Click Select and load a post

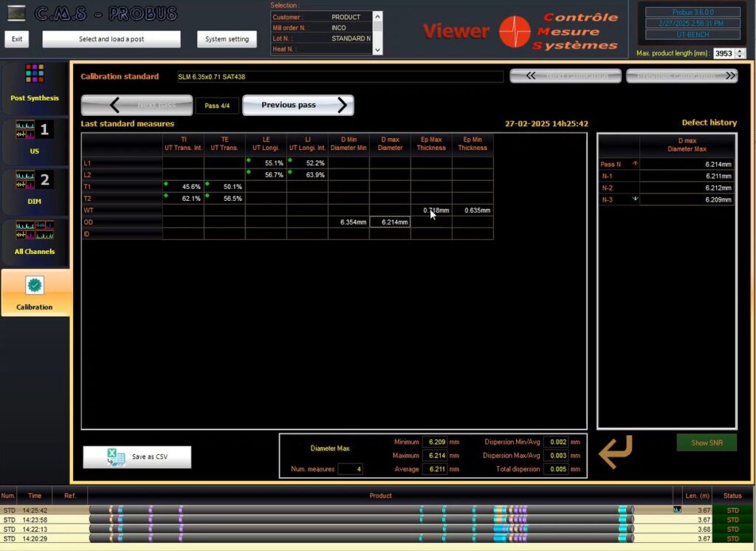tap(111, 39)
